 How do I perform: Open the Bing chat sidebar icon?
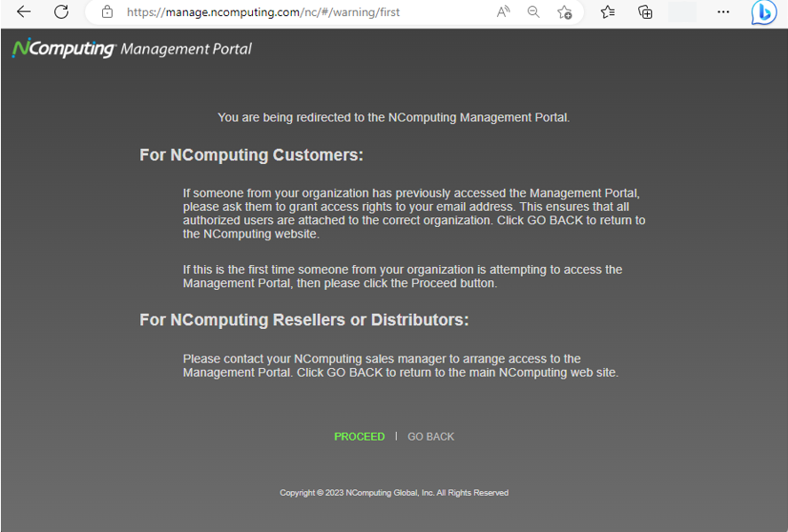(x=764, y=12)
